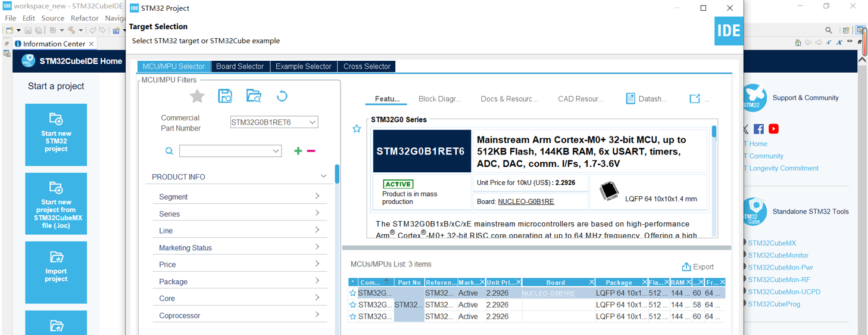868x335 pixels.
Task: Open the Block Diagram tab
Action: [440, 99]
